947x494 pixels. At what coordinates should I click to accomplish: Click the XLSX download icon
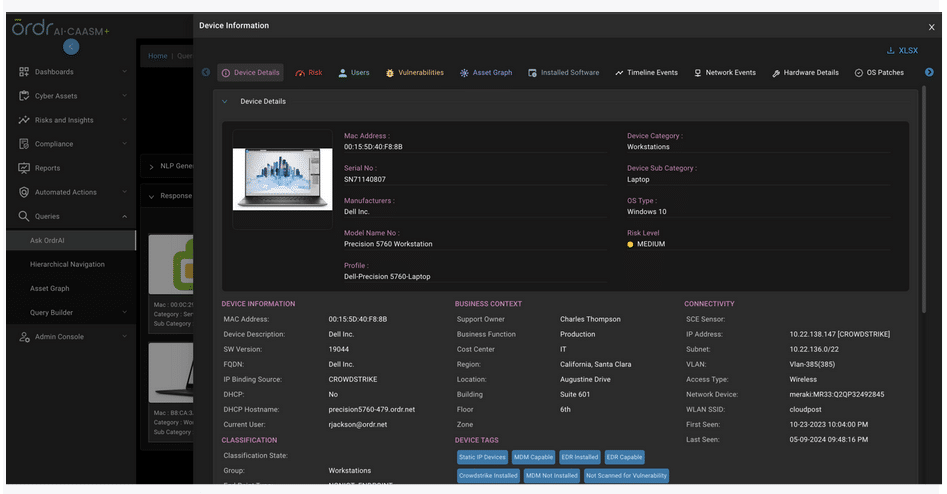pos(890,51)
